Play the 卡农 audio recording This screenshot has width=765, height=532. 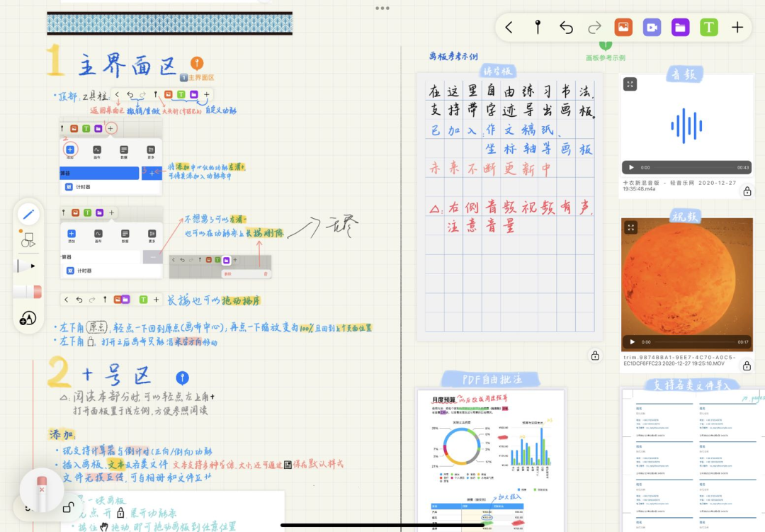click(630, 168)
